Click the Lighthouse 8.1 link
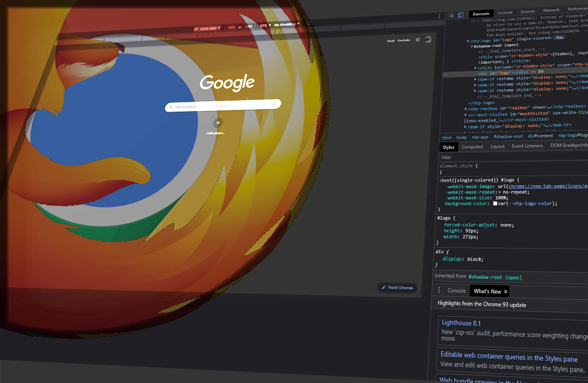Viewport: 588px width, 383px height. click(x=461, y=323)
